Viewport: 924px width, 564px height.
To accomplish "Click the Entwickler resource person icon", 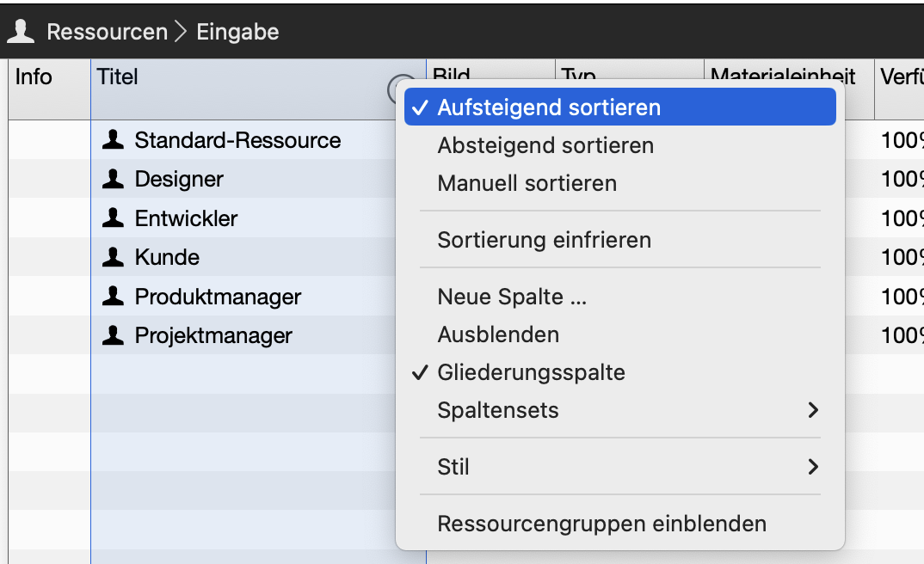I will click(x=114, y=218).
